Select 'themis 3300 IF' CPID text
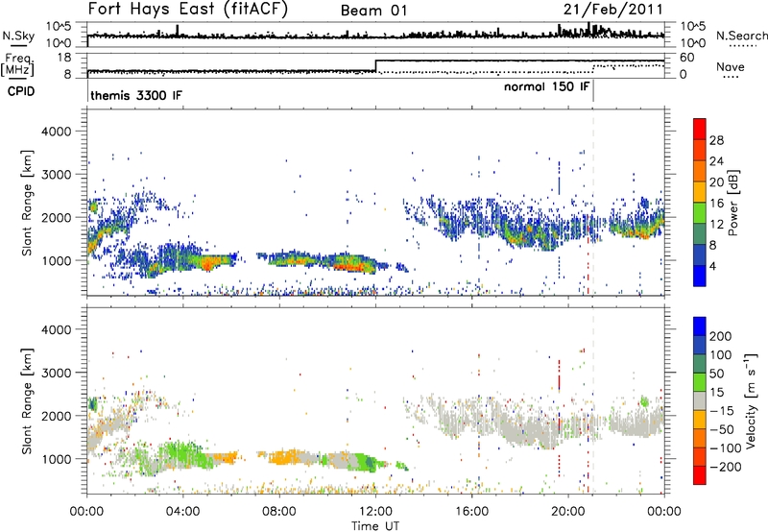The image size is (768, 532). pos(136,95)
